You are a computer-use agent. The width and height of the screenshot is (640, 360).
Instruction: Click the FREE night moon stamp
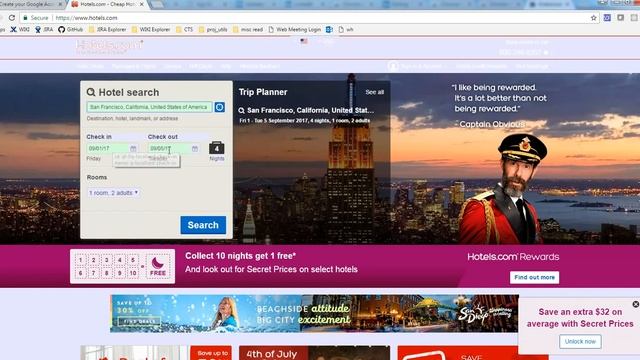pos(158,267)
